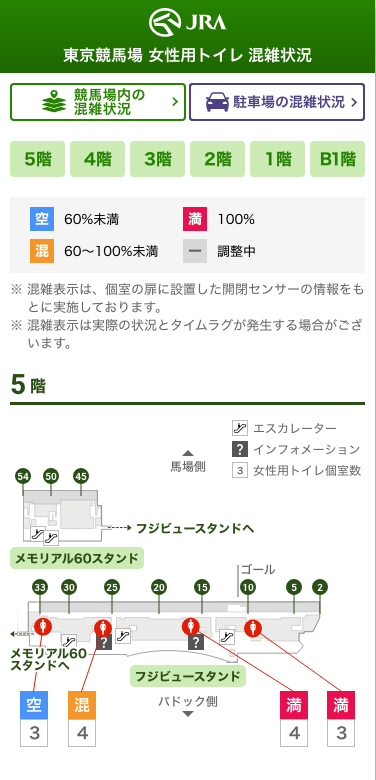Viewport: 376px width, 780px height.
Task: Select the 4階 floor tab
Action: [x=97, y=159]
